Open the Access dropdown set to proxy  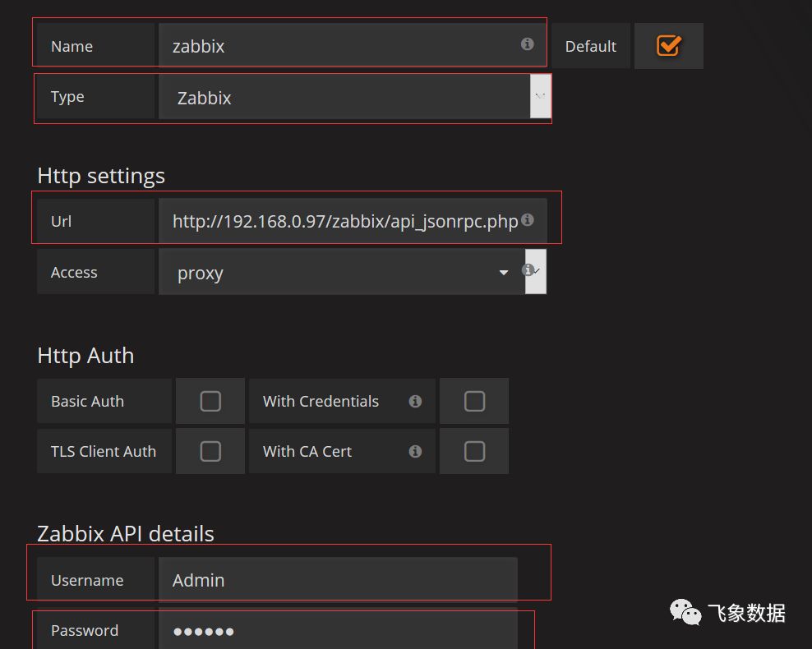[352, 272]
